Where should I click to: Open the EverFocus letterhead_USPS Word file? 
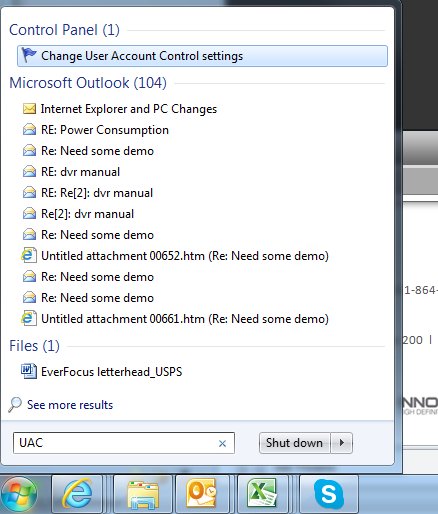[x=111, y=371]
